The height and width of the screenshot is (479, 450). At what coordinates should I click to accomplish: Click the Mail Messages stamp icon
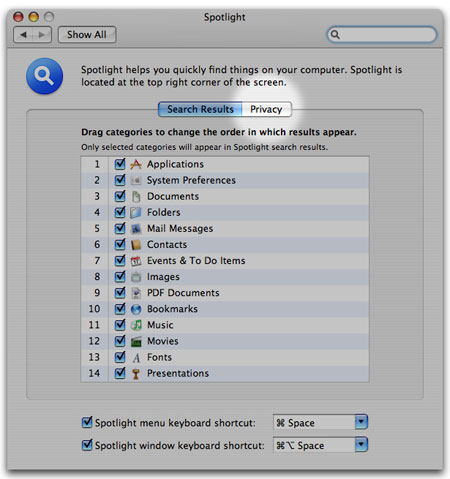click(136, 229)
